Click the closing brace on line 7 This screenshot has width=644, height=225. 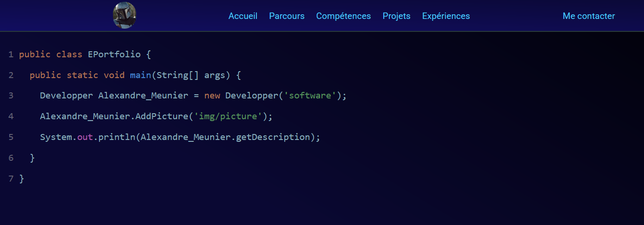pyautogui.click(x=22, y=178)
